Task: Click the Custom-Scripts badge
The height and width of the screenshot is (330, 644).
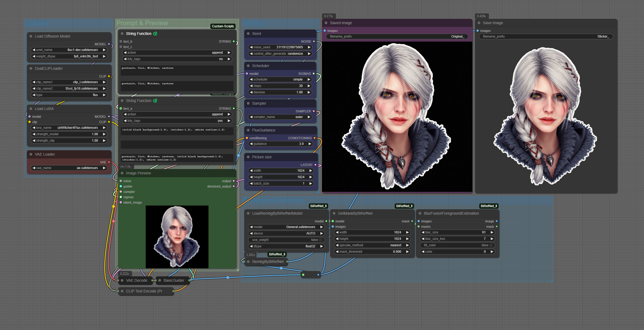Action: tap(223, 26)
